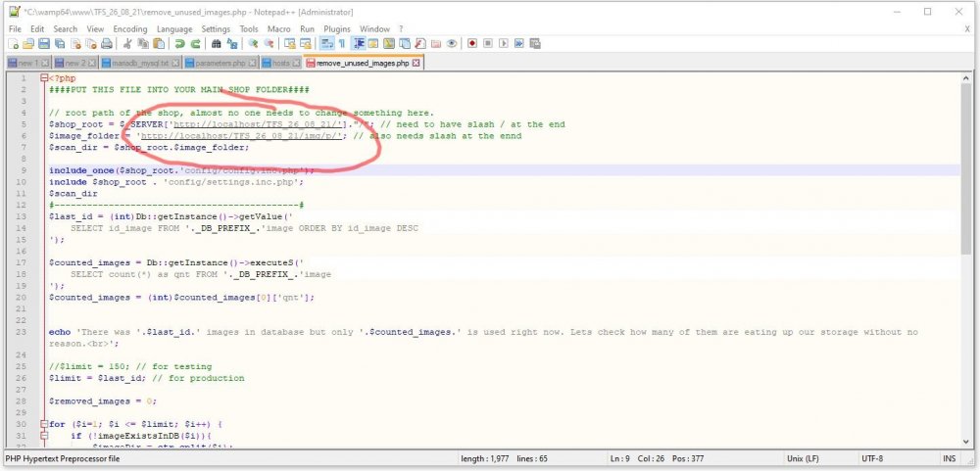Open Find with the binoculars icon

(215, 44)
